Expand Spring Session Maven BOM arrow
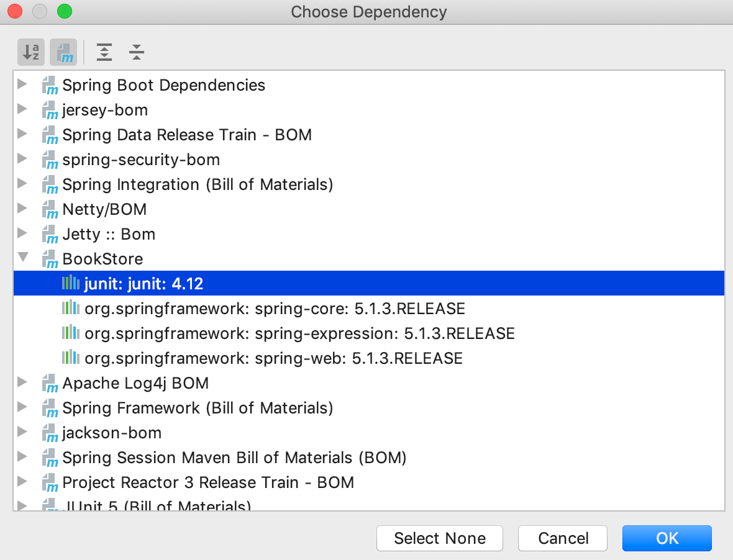Screen dimensions: 733x560 coord(22,457)
